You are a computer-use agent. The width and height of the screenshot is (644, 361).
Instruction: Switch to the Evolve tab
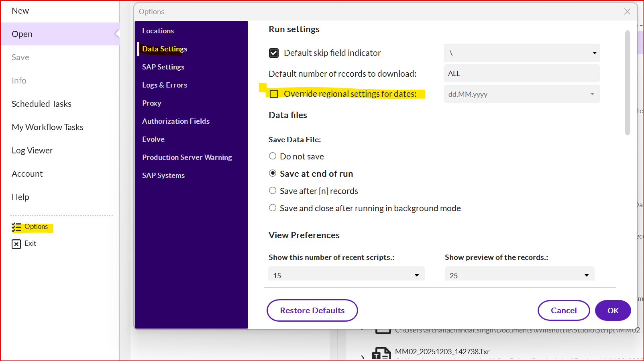(153, 139)
